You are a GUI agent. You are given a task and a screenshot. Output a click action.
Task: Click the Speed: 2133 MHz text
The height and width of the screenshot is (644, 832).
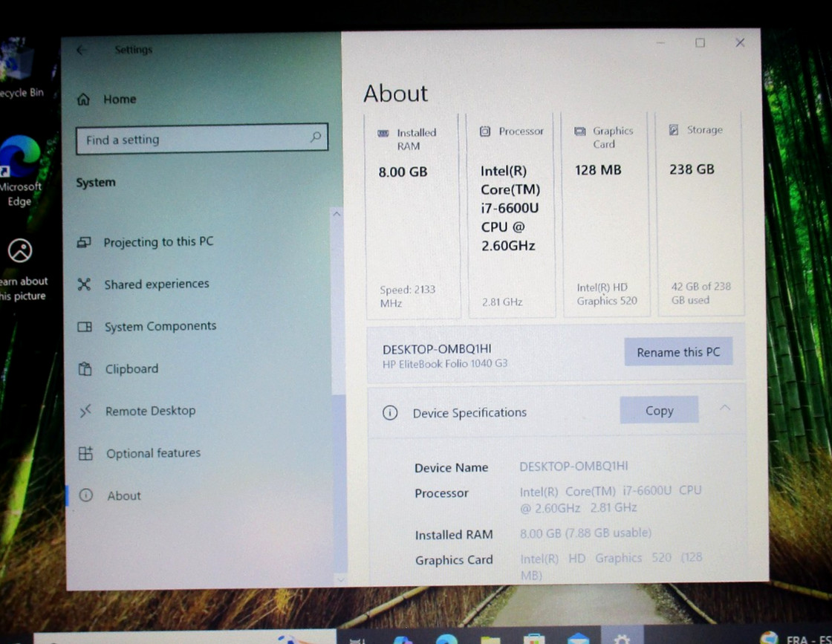(x=408, y=296)
